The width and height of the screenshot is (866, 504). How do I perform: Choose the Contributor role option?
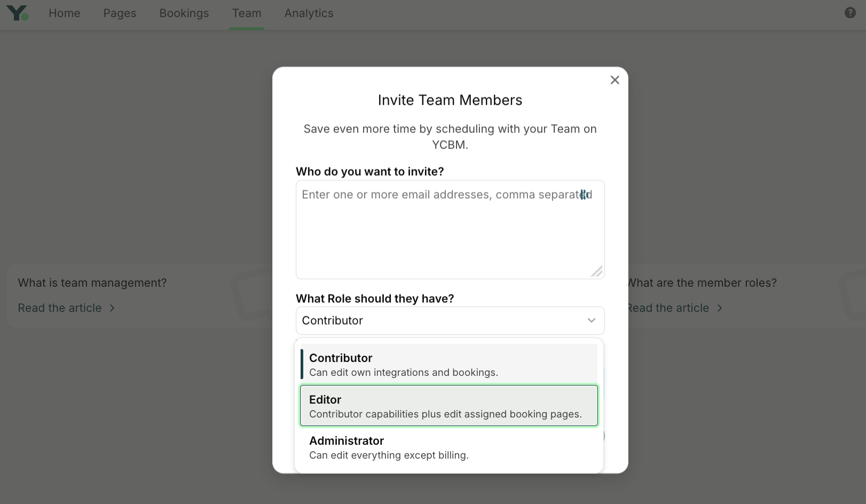[449, 365]
